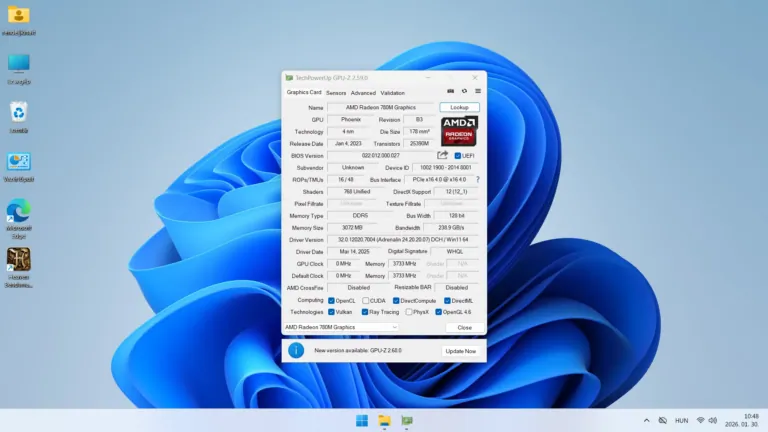The height and width of the screenshot is (432, 768).
Task: Select the Graphics Card tab
Action: coord(304,92)
